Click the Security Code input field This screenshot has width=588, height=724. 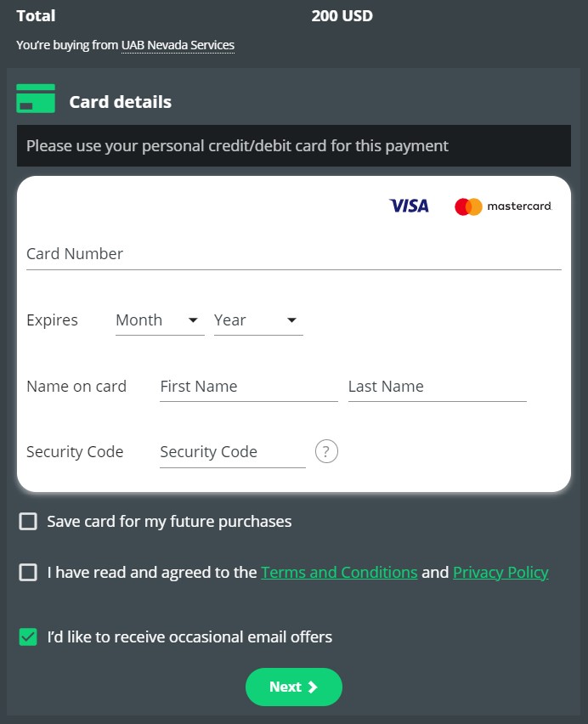[232, 452]
